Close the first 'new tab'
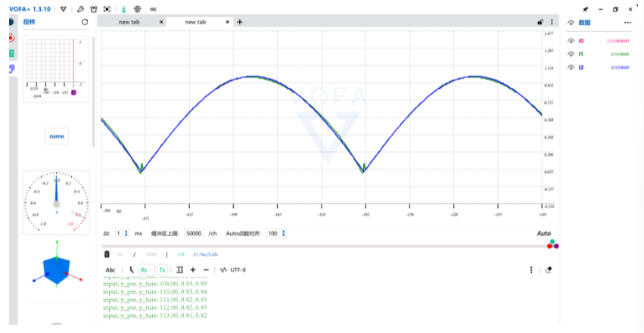 tap(161, 22)
